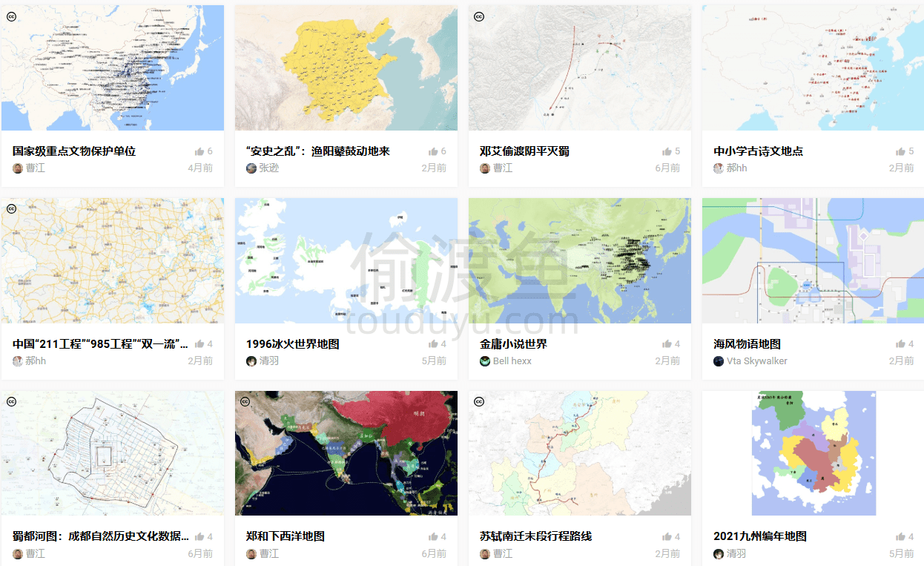Like the 邓艾偷渡阴平灭蜀 map
Image resolution: width=924 pixels, height=566 pixels.
click(667, 151)
